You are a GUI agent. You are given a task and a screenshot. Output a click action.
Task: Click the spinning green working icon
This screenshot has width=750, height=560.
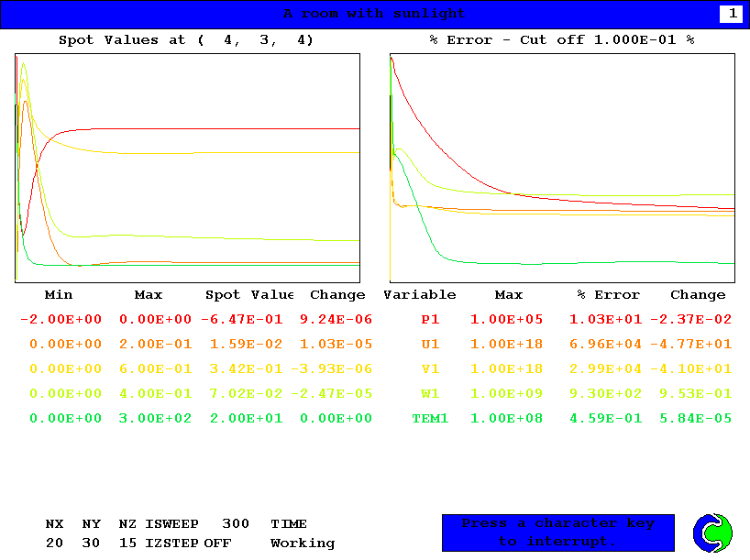712,533
